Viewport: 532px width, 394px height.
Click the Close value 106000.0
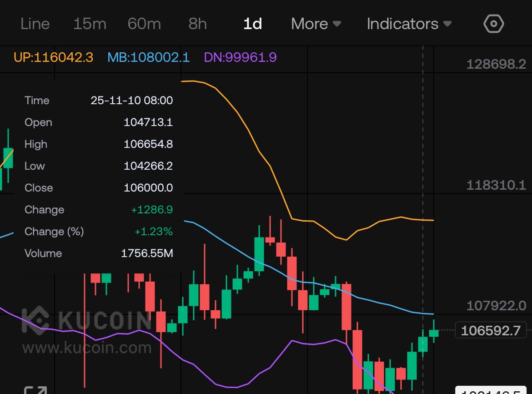[148, 187]
